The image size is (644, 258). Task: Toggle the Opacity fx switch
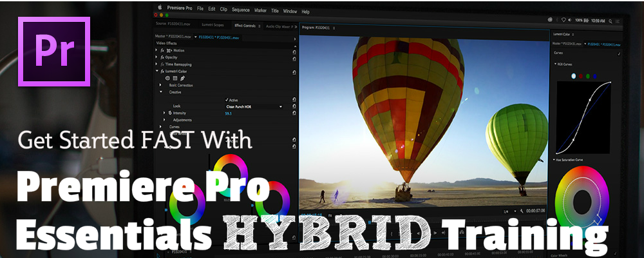[x=162, y=57]
